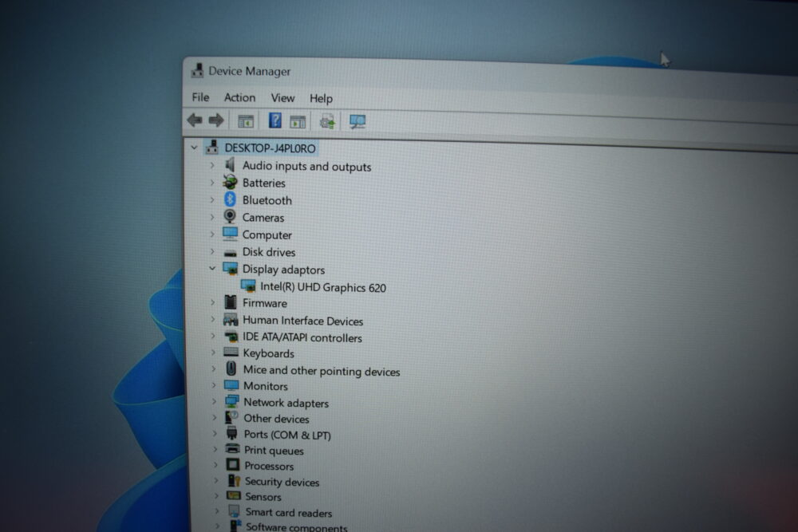Click the speaker icon for Audio inputs
The height and width of the screenshot is (532, 798).
tap(230, 164)
